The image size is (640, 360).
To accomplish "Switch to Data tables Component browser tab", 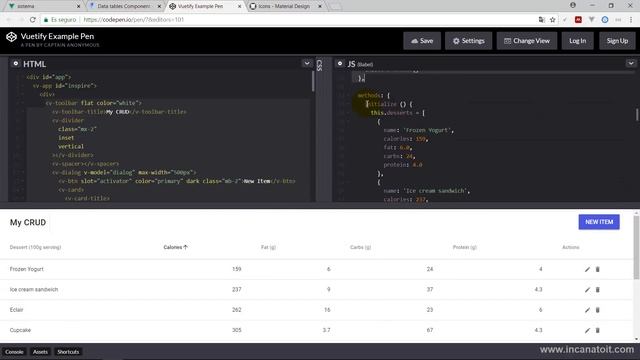I will click(x=124, y=6).
